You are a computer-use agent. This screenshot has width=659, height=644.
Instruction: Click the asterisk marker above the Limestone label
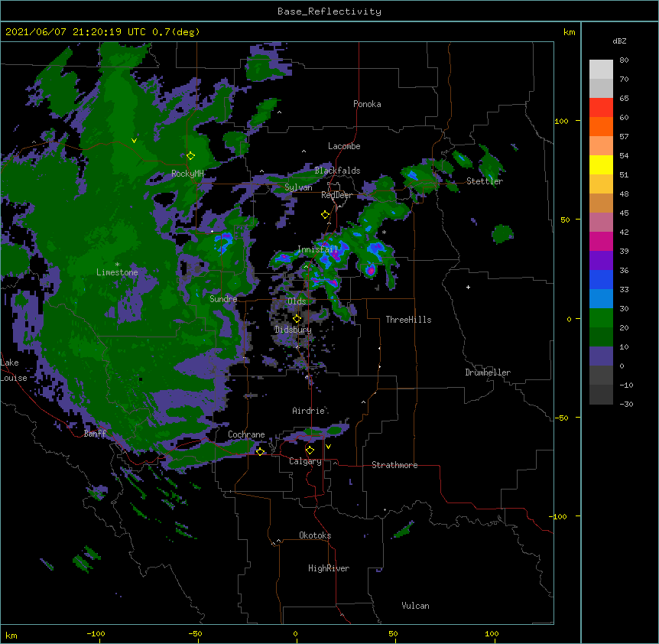[x=117, y=265]
